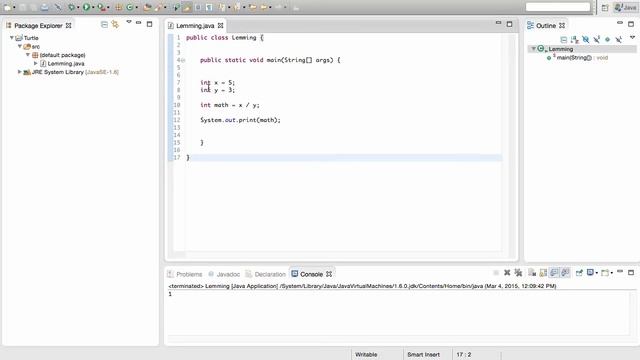This screenshot has height=360, width=640.
Task: Toggle Hide Non-Public Members in Outline
Action: tap(608, 40)
